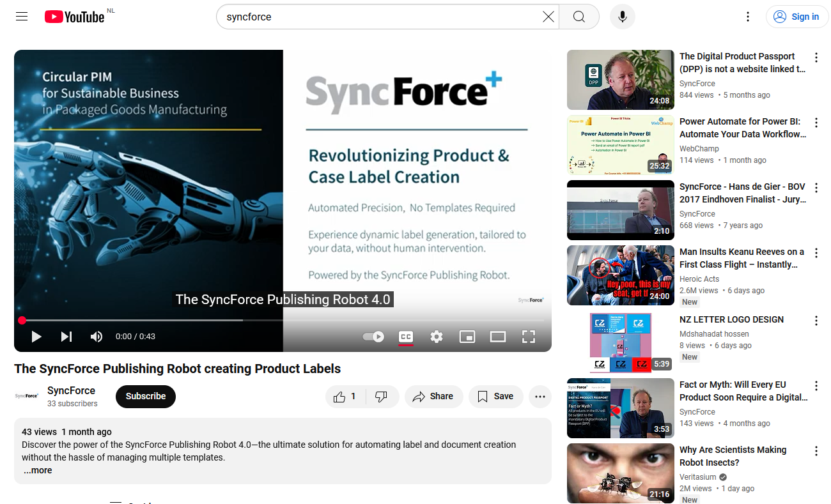Viewport: 831px width, 504px height.
Task: Like the video
Action: 345,397
